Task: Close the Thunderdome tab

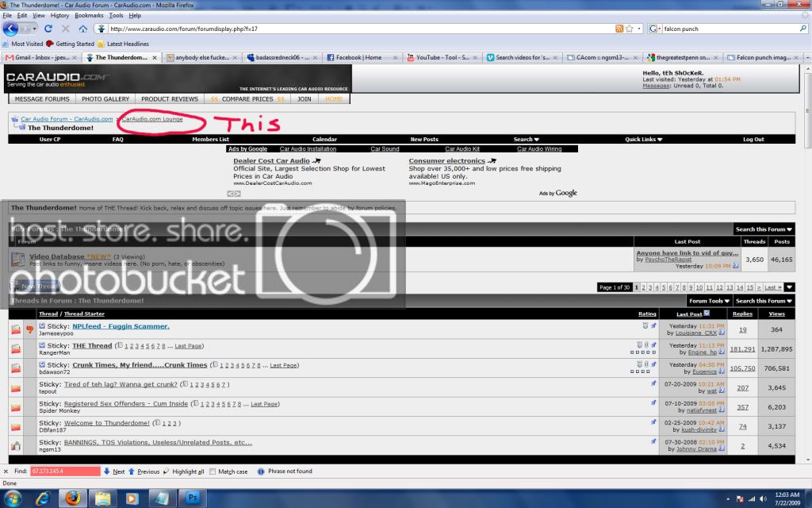Action: point(155,57)
